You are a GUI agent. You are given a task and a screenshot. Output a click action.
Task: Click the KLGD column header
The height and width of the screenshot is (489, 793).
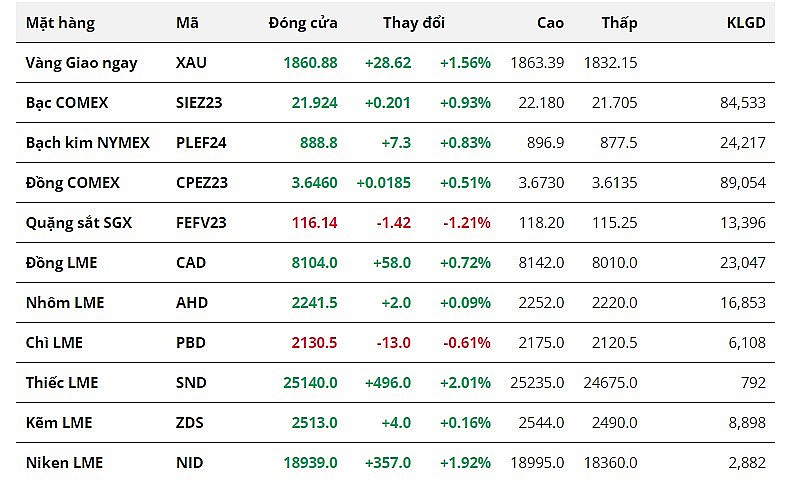tap(746, 22)
